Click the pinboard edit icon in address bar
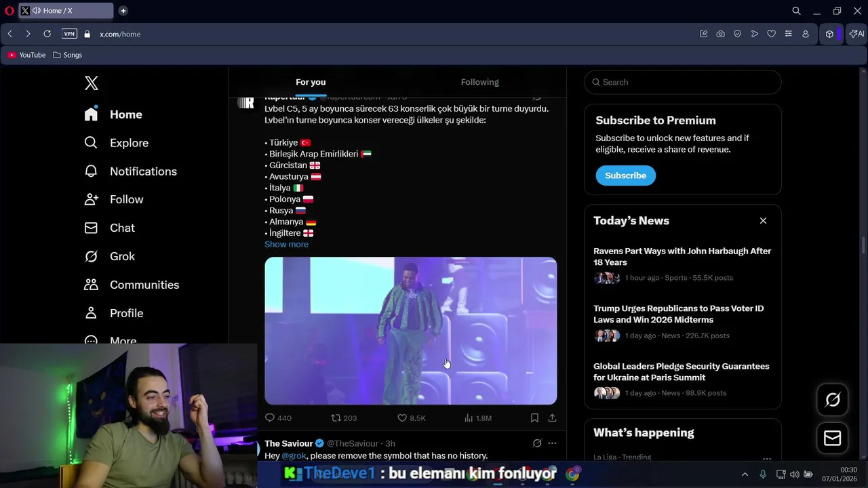 703,34
